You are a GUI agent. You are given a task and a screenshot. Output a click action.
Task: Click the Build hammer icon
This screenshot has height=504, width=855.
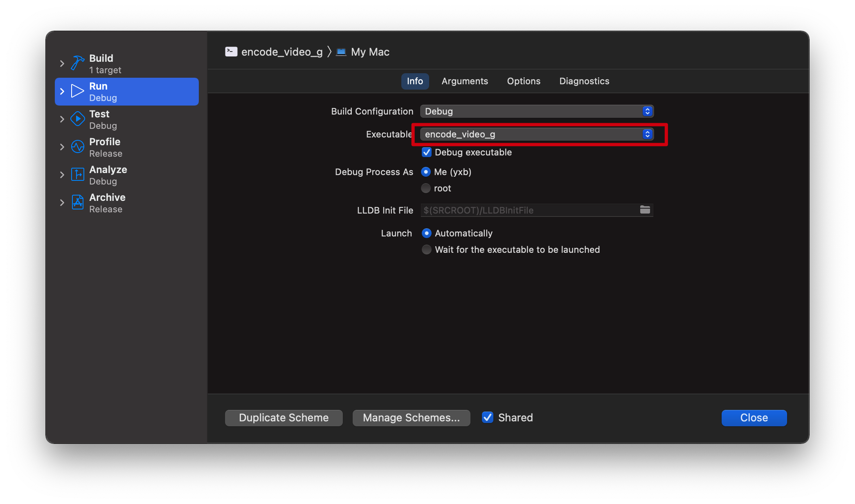point(78,63)
